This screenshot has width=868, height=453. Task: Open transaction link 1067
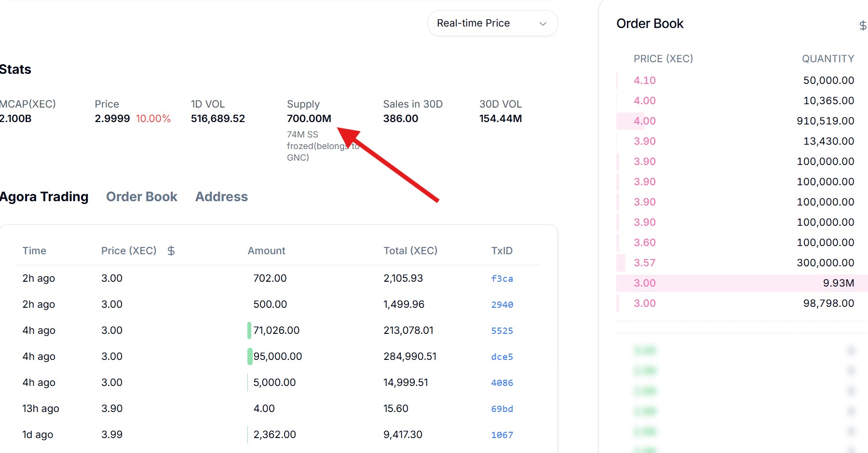502,435
